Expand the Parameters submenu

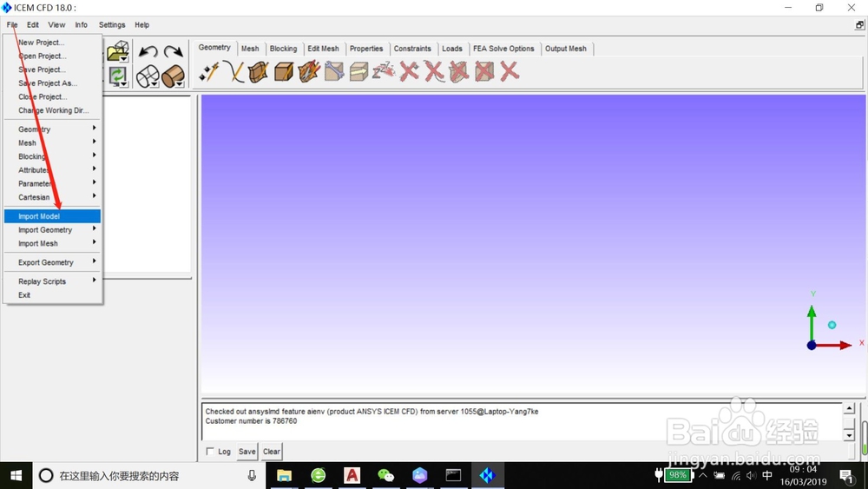click(x=53, y=183)
